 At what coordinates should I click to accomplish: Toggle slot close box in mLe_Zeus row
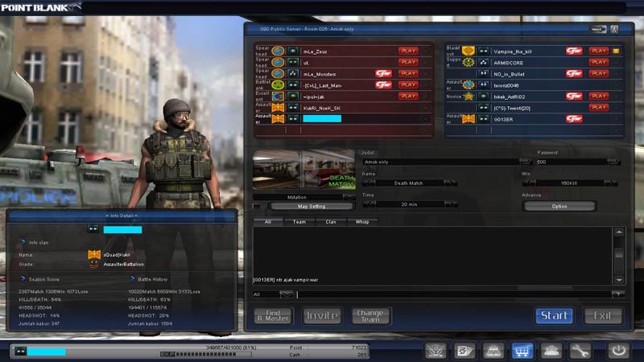426,51
